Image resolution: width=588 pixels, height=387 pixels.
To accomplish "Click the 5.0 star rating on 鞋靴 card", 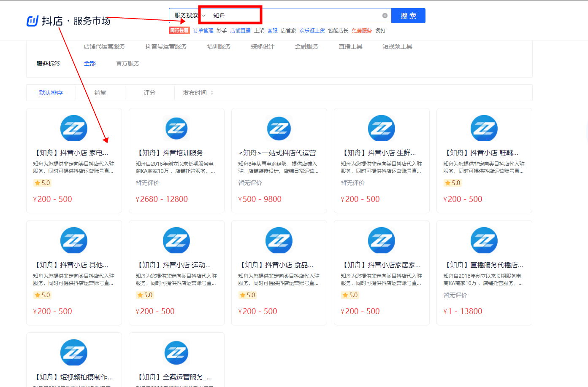I will click(453, 183).
